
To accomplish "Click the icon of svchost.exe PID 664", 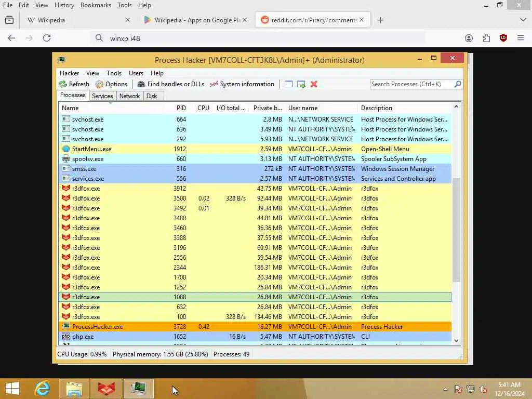I will tap(66, 119).
